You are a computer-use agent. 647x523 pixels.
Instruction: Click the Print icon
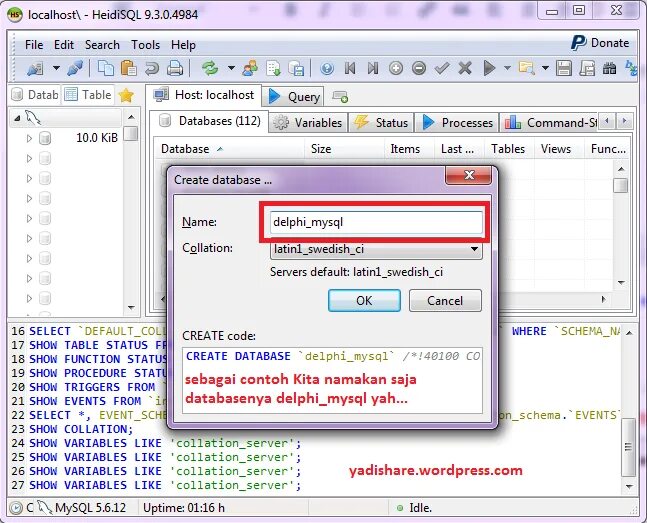pyautogui.click(x=175, y=68)
